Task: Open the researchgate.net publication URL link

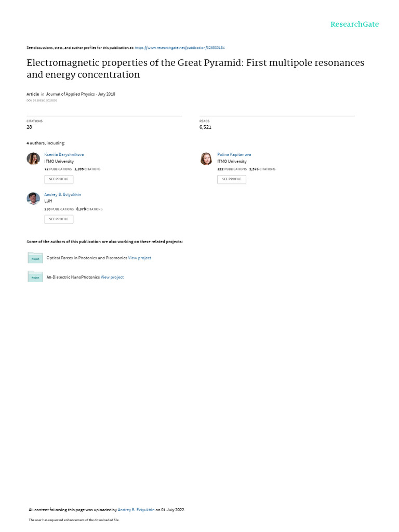Action: tap(179, 48)
